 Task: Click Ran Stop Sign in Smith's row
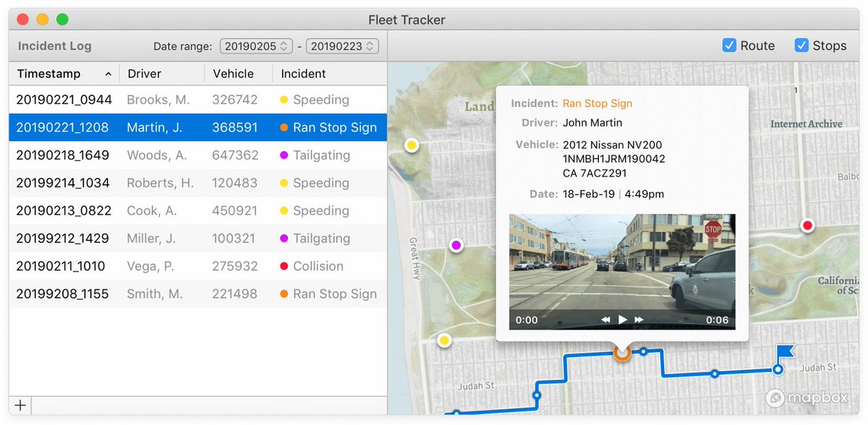click(335, 294)
